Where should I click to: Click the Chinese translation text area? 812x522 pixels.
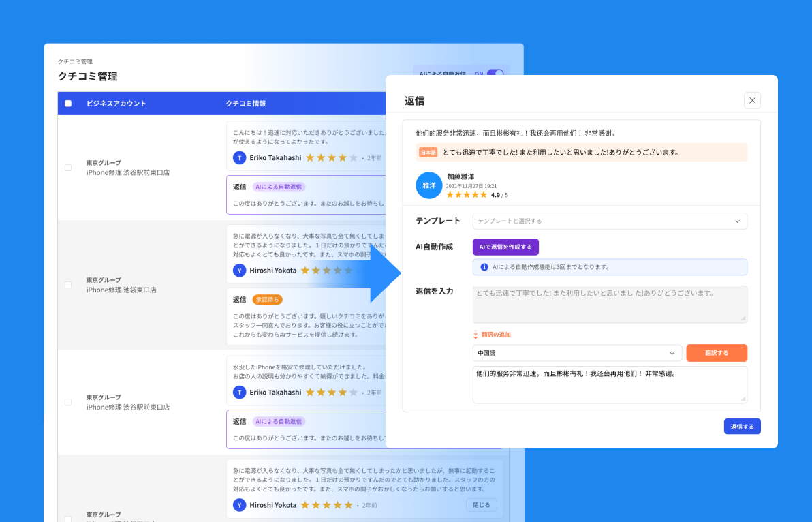(x=610, y=384)
